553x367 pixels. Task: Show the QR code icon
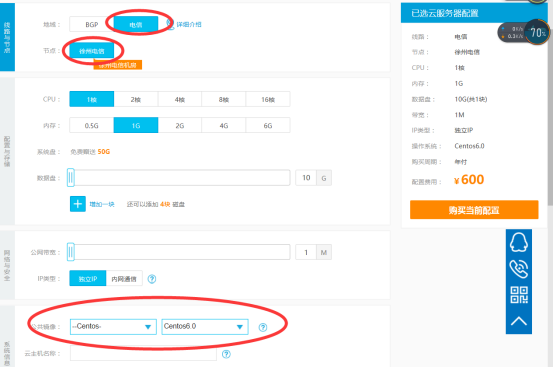[x=519, y=295]
